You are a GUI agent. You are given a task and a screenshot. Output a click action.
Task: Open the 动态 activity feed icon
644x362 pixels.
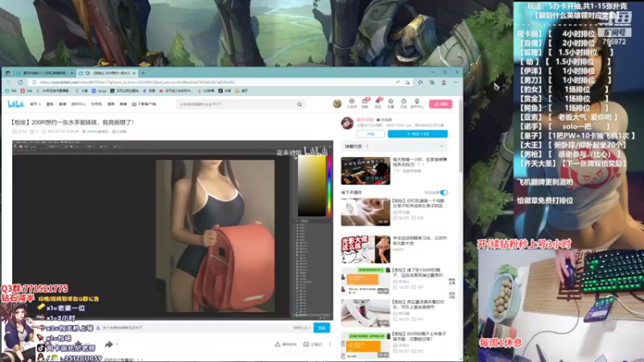pos(378,104)
